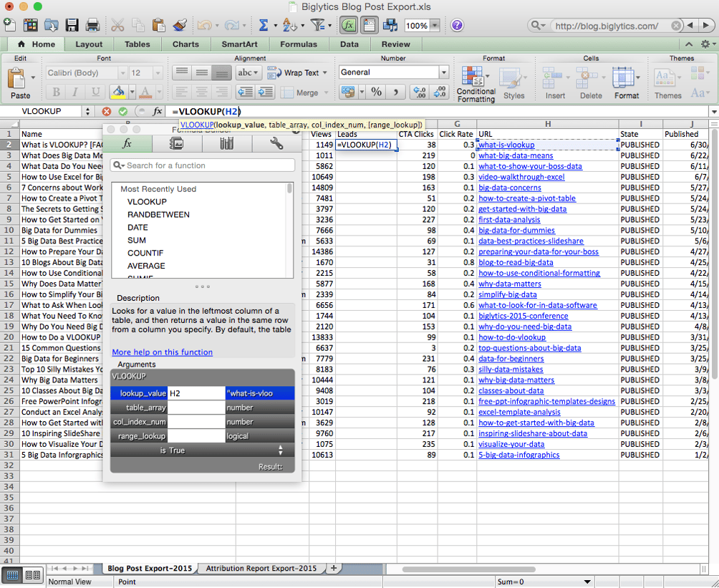
Task: Toggle bold formatting
Action: pyautogui.click(x=55, y=92)
